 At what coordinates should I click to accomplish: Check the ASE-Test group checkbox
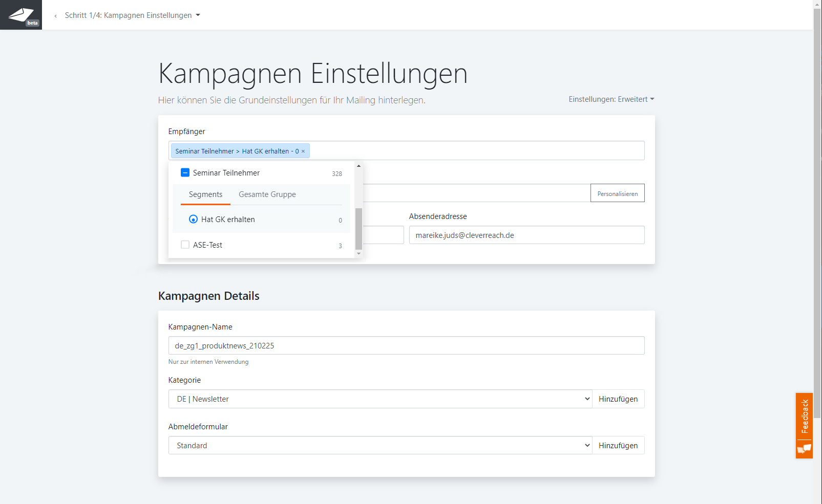click(x=185, y=245)
